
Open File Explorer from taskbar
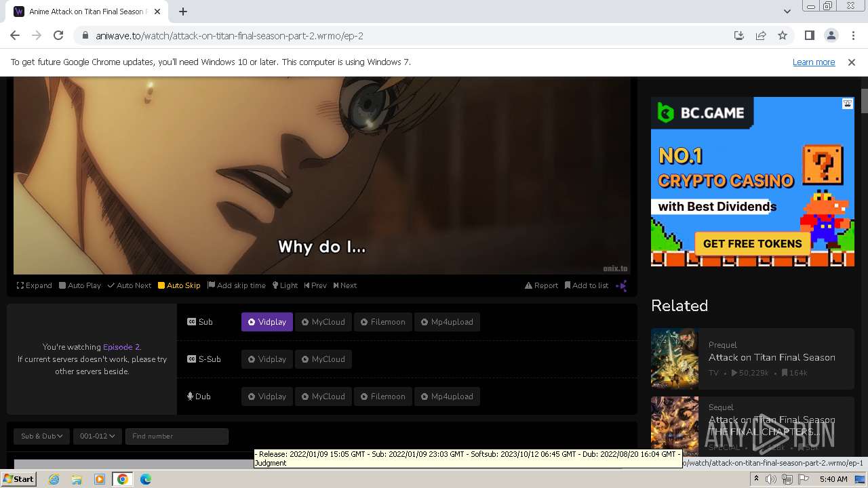(x=77, y=479)
